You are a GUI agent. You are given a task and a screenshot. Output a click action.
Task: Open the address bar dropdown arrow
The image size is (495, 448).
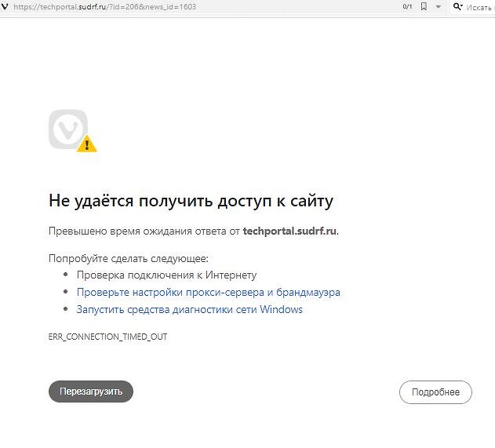[x=439, y=6]
